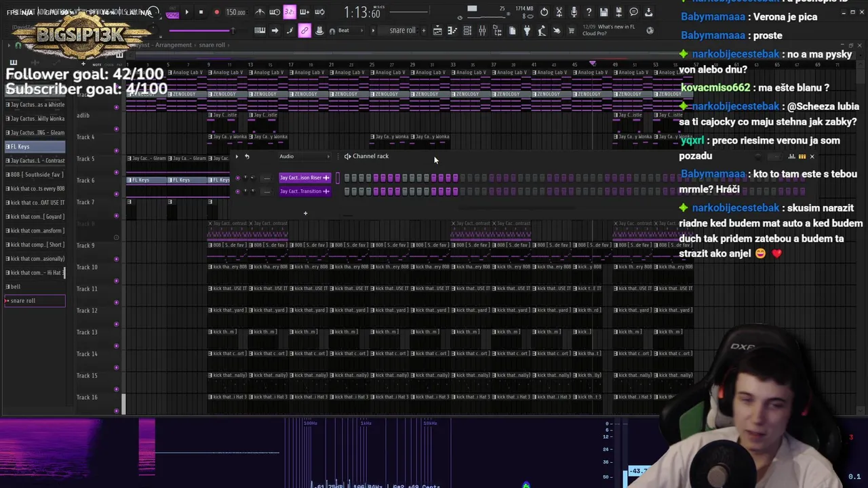Switch Channel rack to graph editor icon
868x488 pixels.
point(791,157)
